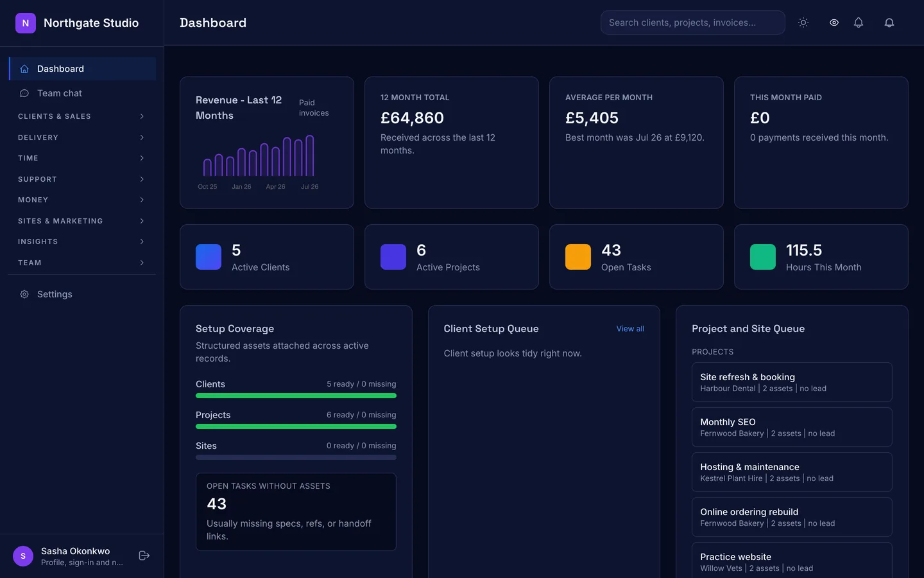Click the Northgate Studio N logo
924x578 pixels.
coord(26,23)
